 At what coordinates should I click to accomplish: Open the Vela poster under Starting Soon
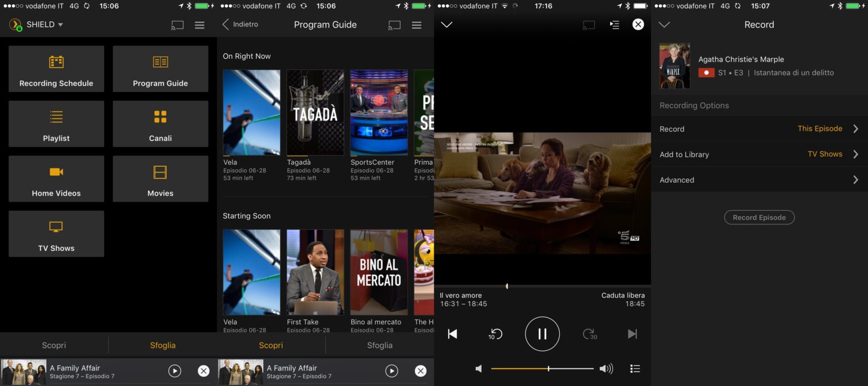[251, 272]
